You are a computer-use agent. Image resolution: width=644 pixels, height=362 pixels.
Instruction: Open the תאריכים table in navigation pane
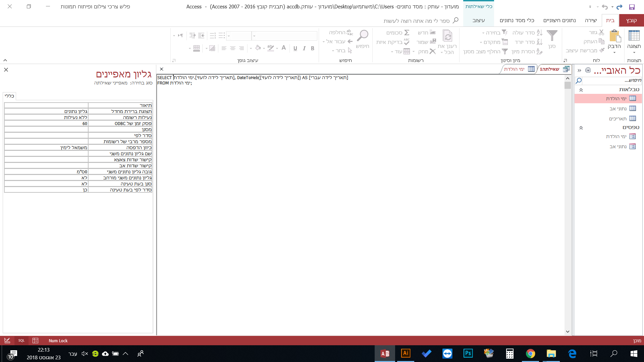(x=618, y=119)
